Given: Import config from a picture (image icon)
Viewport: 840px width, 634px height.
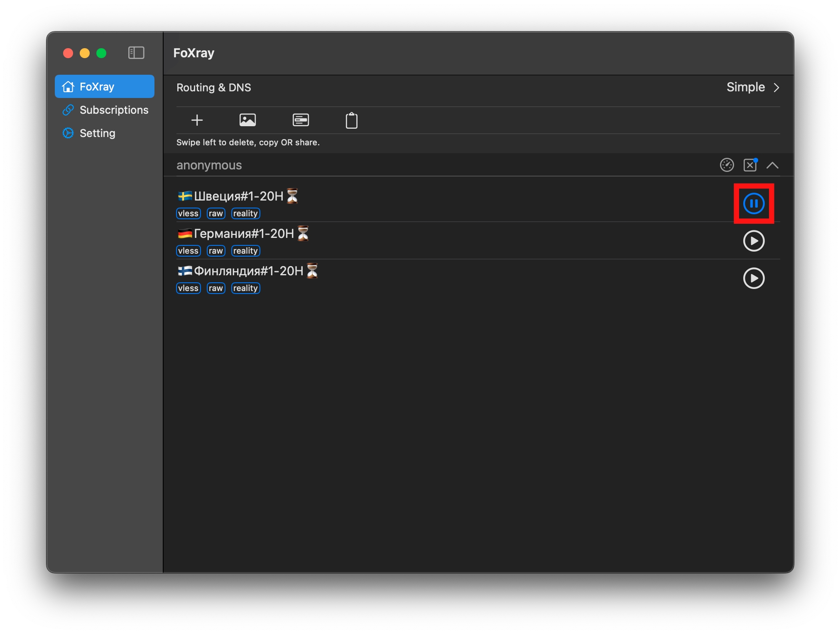Looking at the screenshot, I should pyautogui.click(x=247, y=120).
